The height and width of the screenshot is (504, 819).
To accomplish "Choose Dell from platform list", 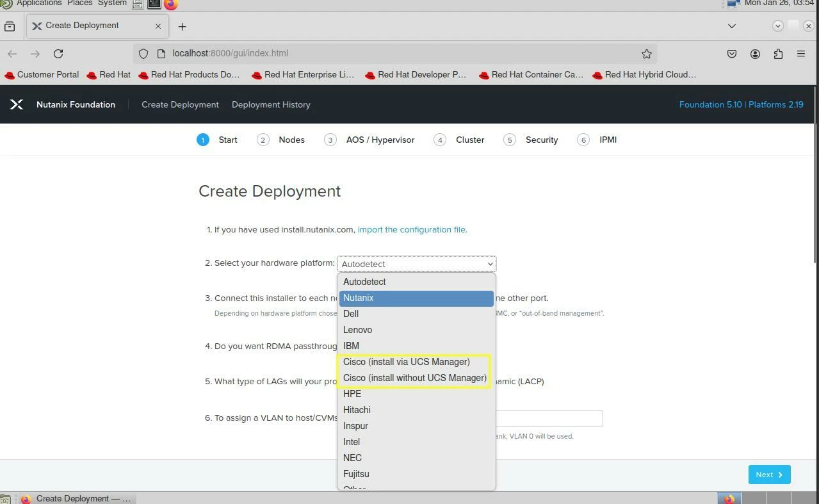I will (416, 314).
